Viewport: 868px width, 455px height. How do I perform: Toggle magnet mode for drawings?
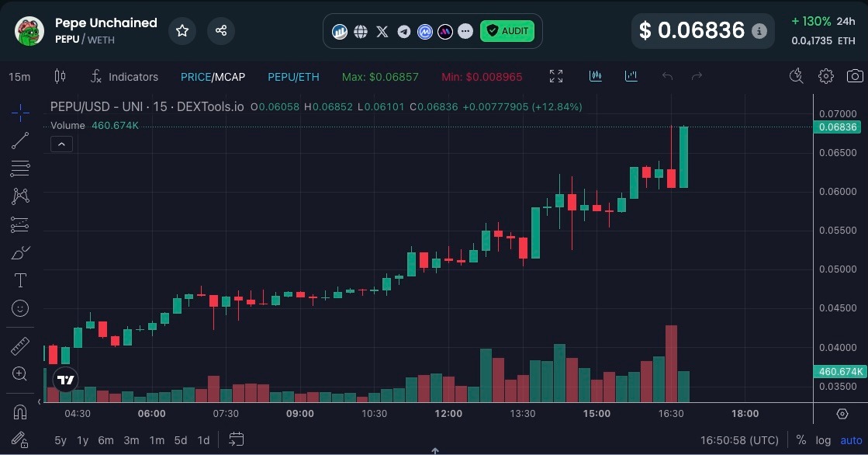pyautogui.click(x=20, y=412)
